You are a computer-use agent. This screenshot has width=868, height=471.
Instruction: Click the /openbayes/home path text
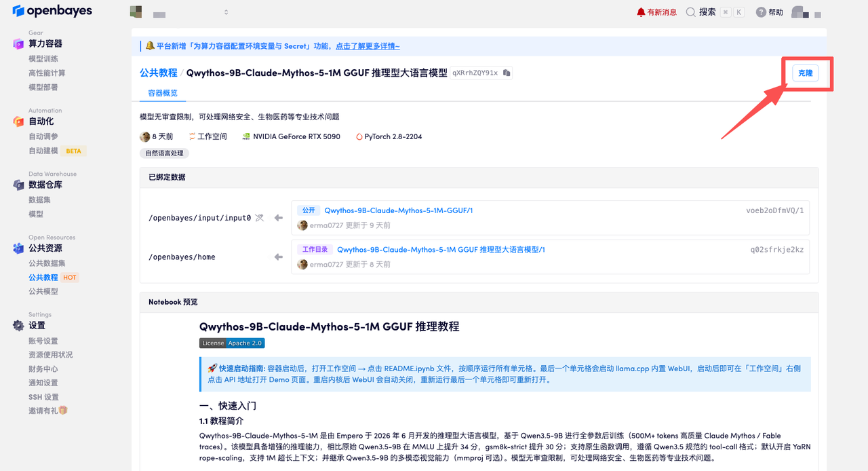point(182,257)
